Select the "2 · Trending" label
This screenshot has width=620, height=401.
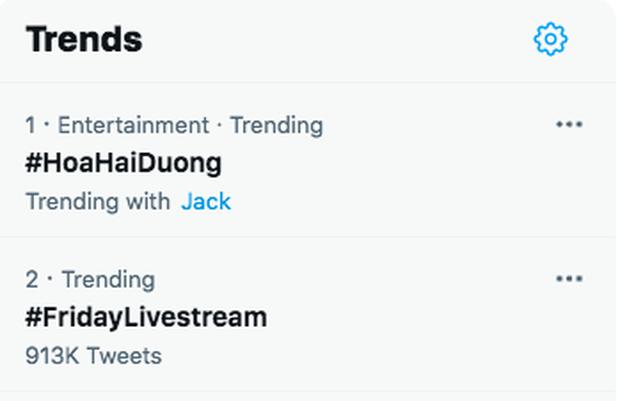[x=90, y=279]
